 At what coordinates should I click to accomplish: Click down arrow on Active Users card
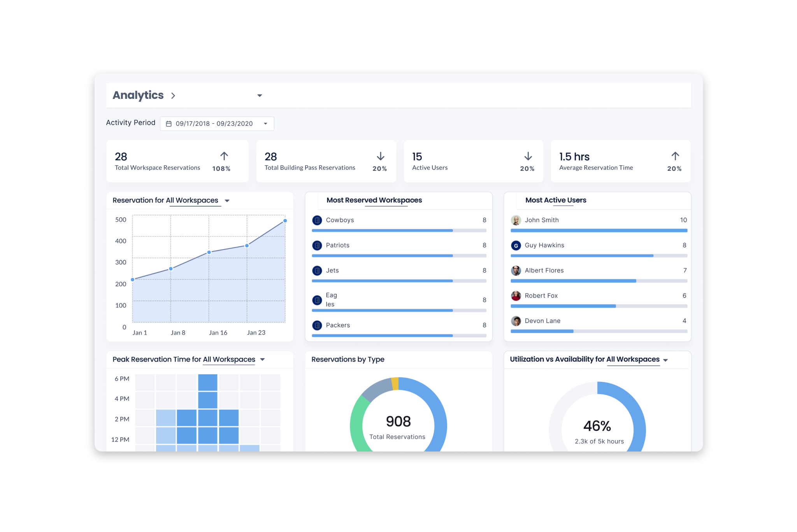point(528,156)
